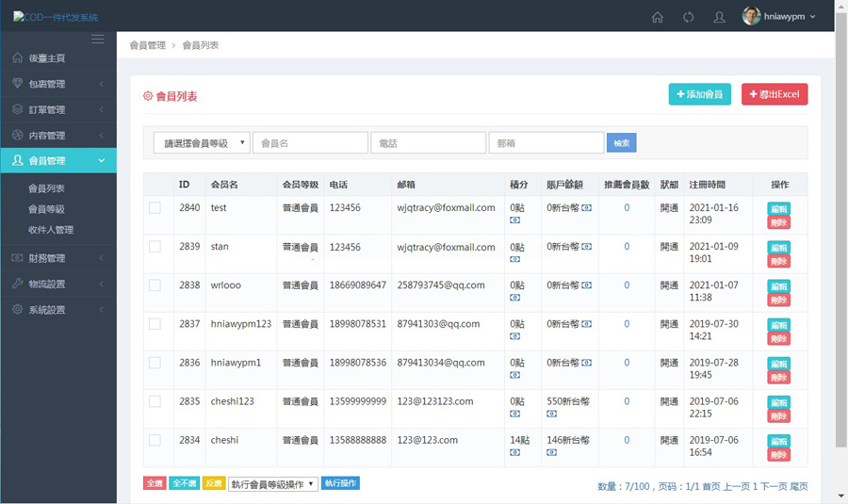This screenshot has width=848, height=504.
Task: Open 收件人管理 in the sidebar
Action: tap(51, 230)
